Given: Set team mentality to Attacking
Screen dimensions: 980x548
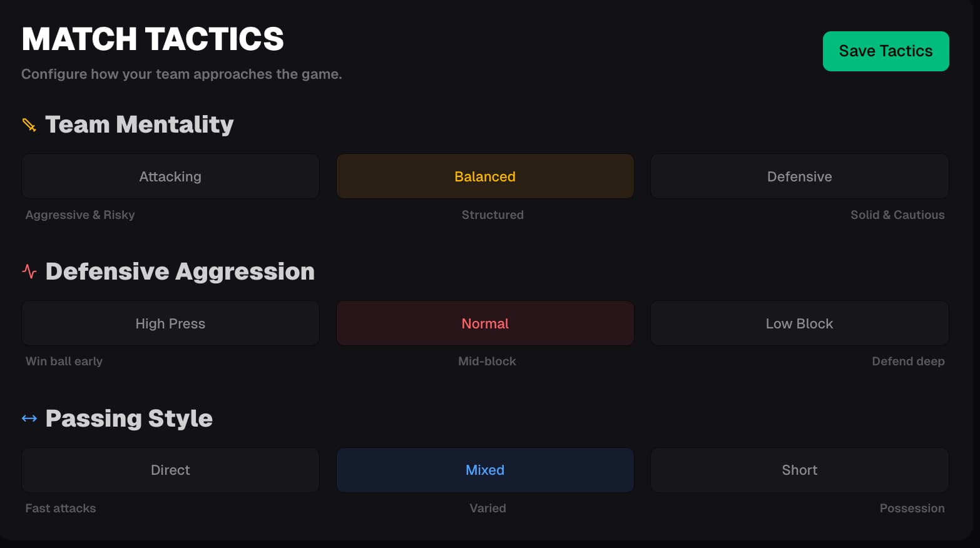Looking at the screenshot, I should click(170, 176).
